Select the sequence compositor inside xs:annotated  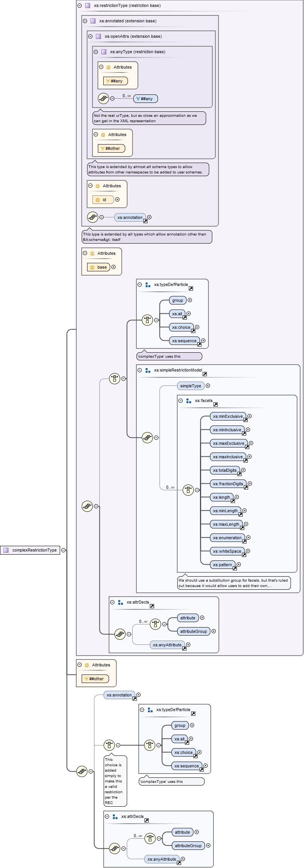[92, 217]
